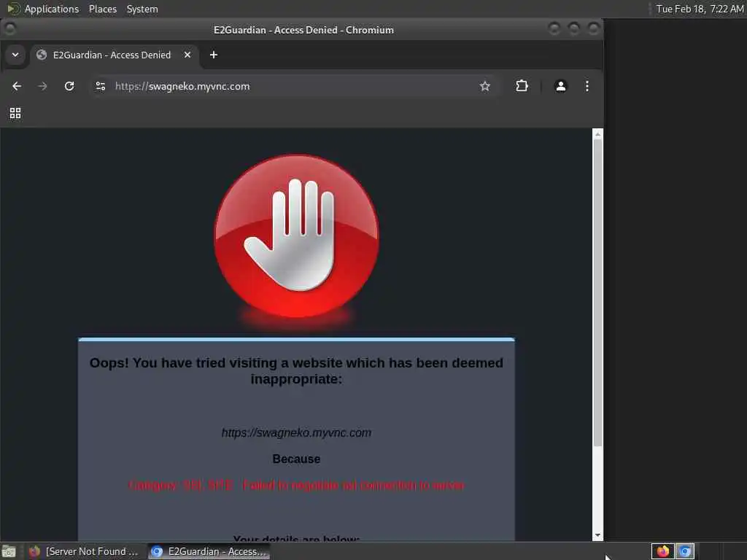The width and height of the screenshot is (747, 560).
Task: Close the Chromium window
Action: (594, 29)
